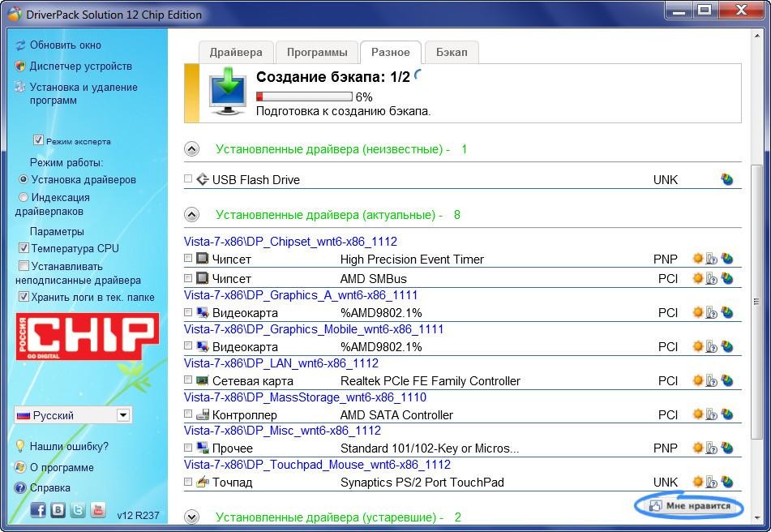Click the Нашли ошибку? link
This screenshot has width=771, height=532.
click(69, 446)
